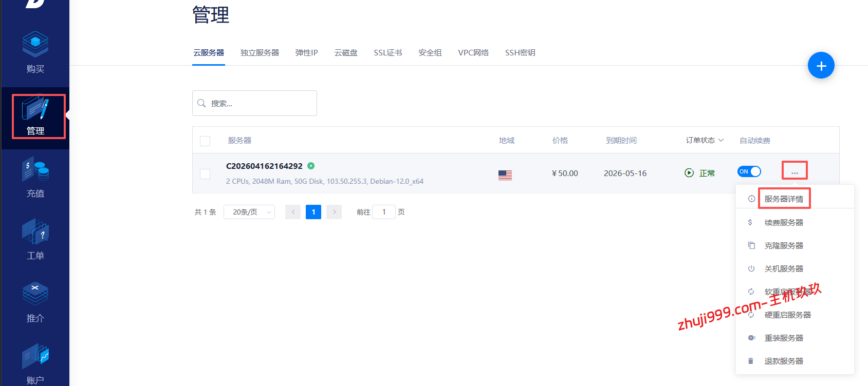
Task: Expand the 20条/页 page size dropdown
Action: pos(249,212)
